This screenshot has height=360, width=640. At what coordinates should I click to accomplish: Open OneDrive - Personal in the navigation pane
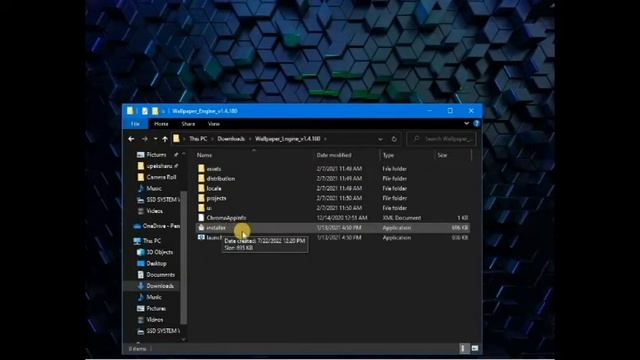tap(161, 226)
